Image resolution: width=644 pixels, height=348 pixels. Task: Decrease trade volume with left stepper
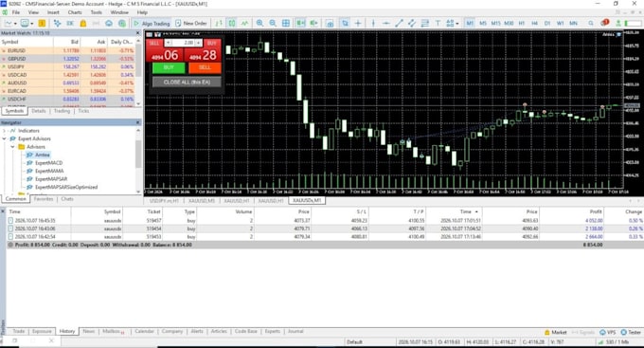[168, 43]
